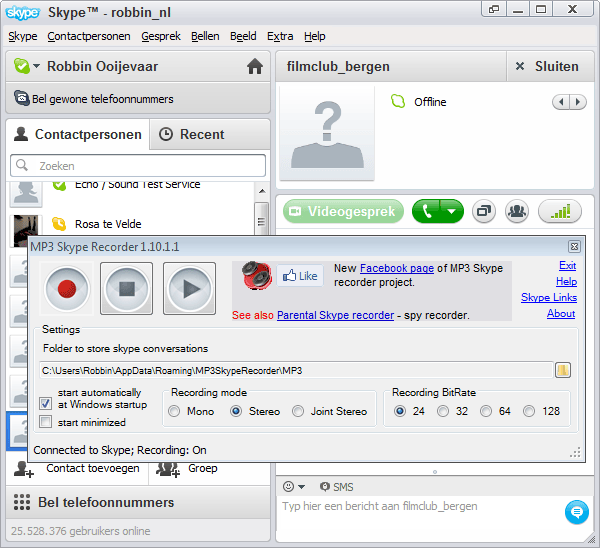Visit the Facebook page link
Screen dimensions: 600x548
click(397, 268)
